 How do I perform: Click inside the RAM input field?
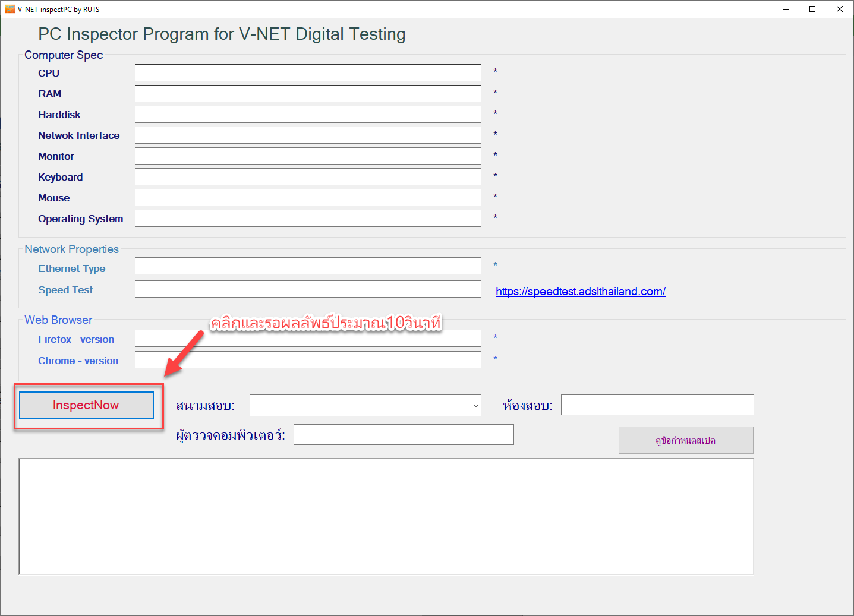[x=307, y=93]
